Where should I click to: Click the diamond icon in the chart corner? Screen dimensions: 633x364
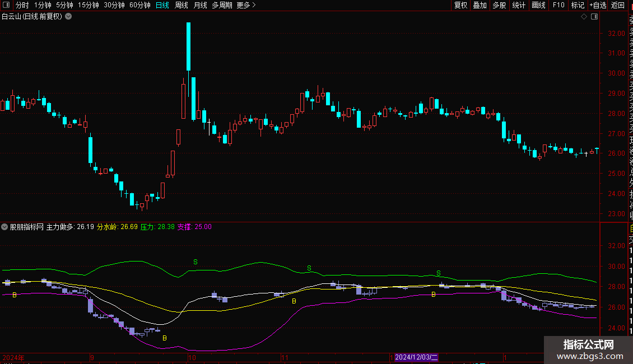pyautogui.click(x=584, y=17)
